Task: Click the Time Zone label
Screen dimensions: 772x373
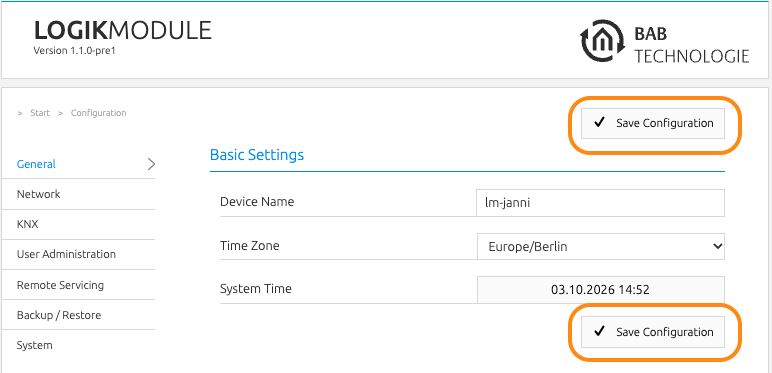Action: coord(250,246)
